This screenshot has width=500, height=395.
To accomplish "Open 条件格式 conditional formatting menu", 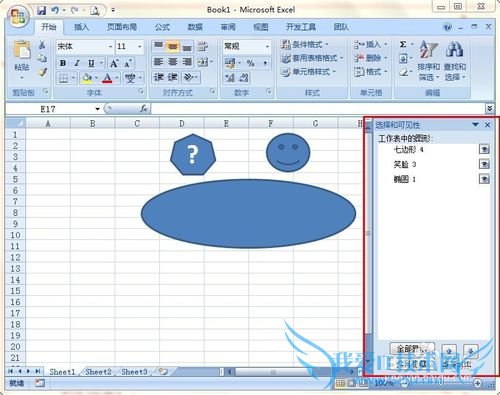I will pyautogui.click(x=304, y=44).
